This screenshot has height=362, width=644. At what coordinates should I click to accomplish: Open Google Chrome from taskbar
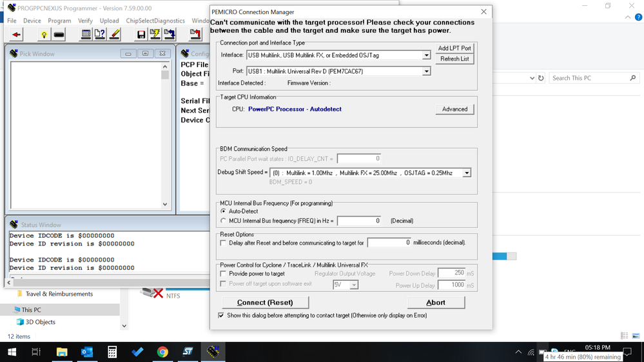click(162, 352)
